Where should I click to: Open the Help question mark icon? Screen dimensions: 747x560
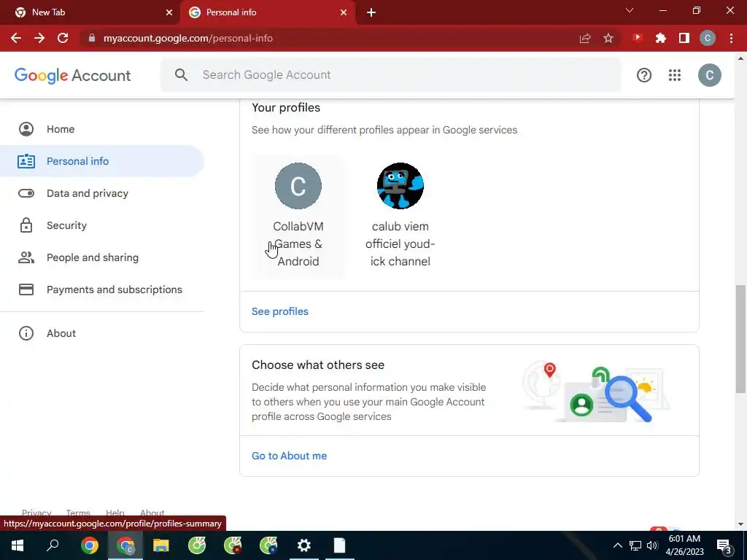tap(644, 75)
